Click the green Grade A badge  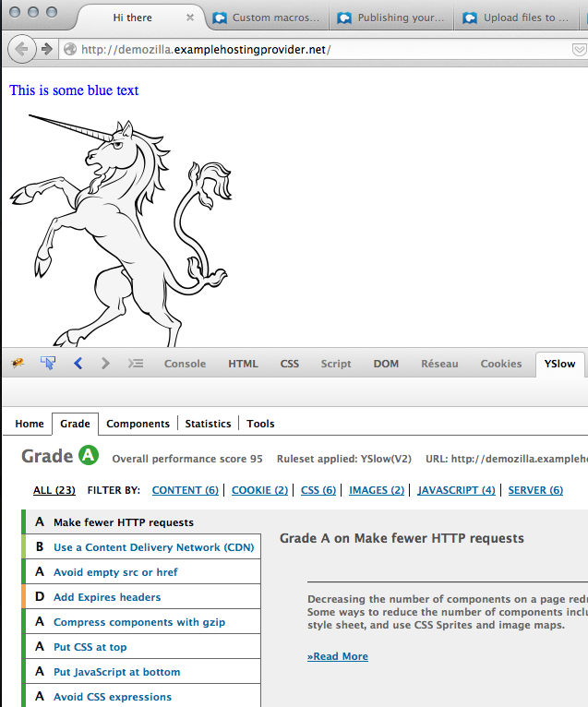point(88,455)
